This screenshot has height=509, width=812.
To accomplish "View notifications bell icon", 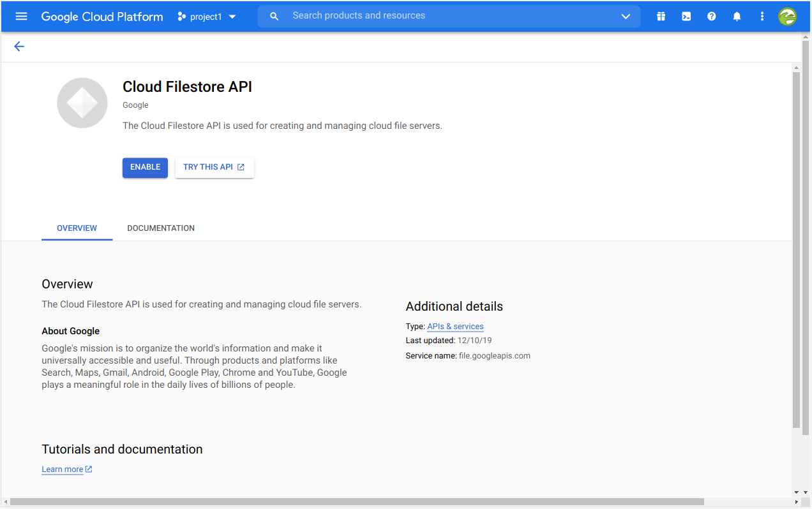I will pos(737,17).
